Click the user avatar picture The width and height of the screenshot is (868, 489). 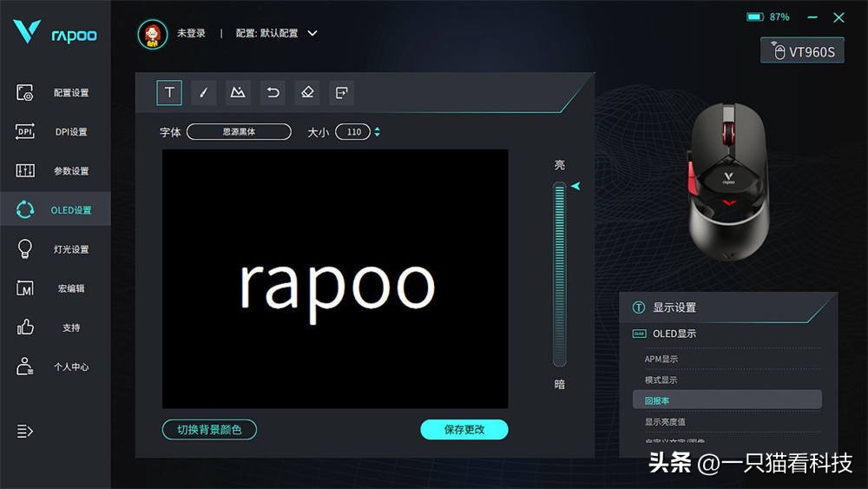tap(153, 35)
